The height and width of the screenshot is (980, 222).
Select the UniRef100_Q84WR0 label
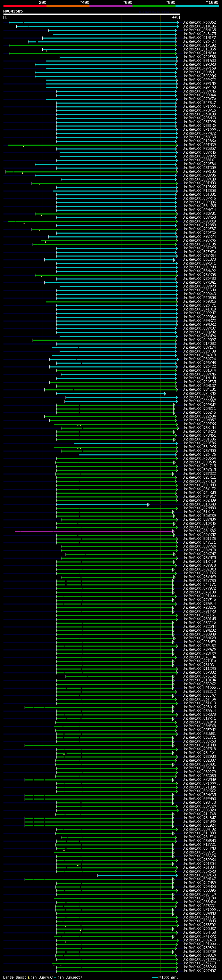pos(199,822)
